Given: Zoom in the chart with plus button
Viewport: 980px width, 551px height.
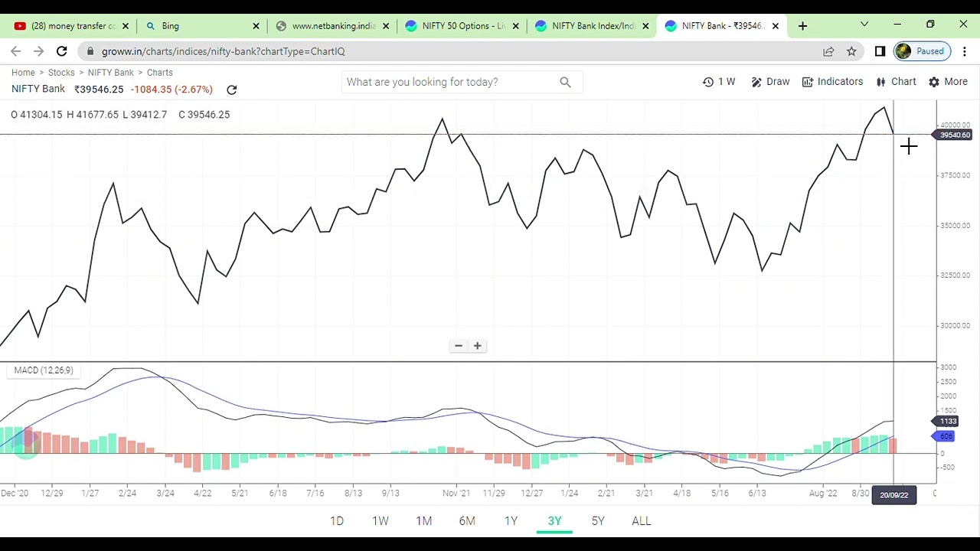Looking at the screenshot, I should click(x=477, y=346).
